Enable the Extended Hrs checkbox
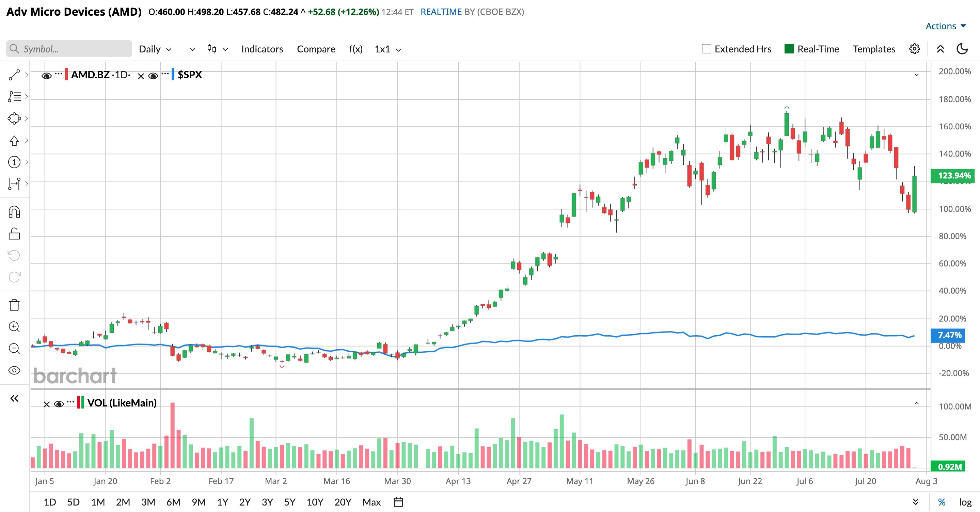The width and height of the screenshot is (980, 512). [x=707, y=49]
